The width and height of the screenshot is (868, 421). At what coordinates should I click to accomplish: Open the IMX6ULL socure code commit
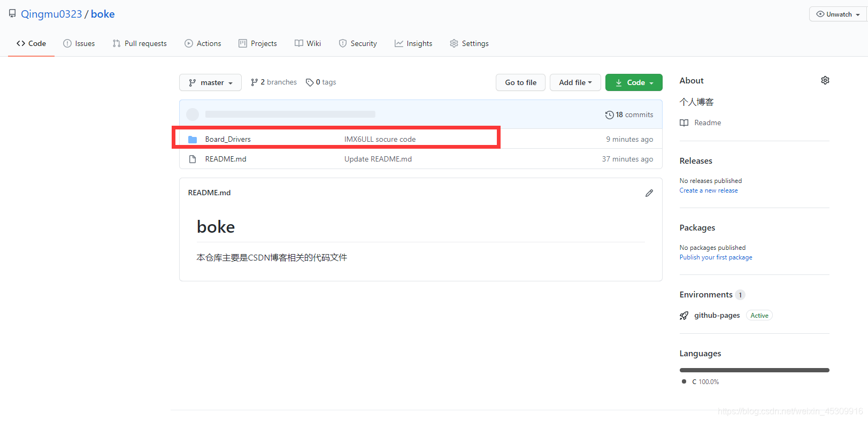pyautogui.click(x=380, y=139)
